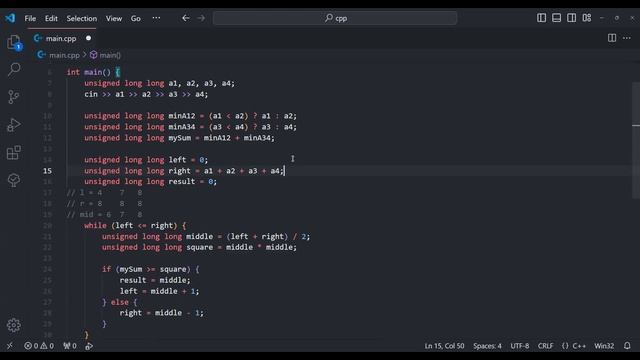The image size is (640, 360).
Task: Split the editor to the right
Action: (x=612, y=38)
